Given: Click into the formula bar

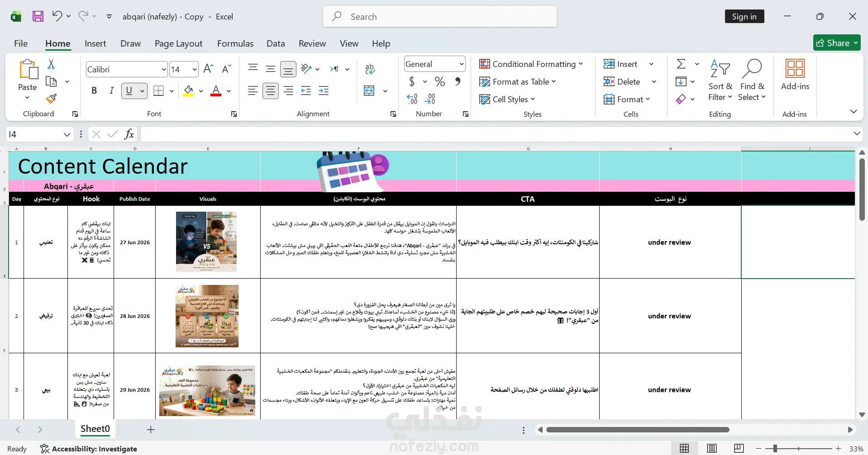Looking at the screenshot, I should click(x=496, y=134).
